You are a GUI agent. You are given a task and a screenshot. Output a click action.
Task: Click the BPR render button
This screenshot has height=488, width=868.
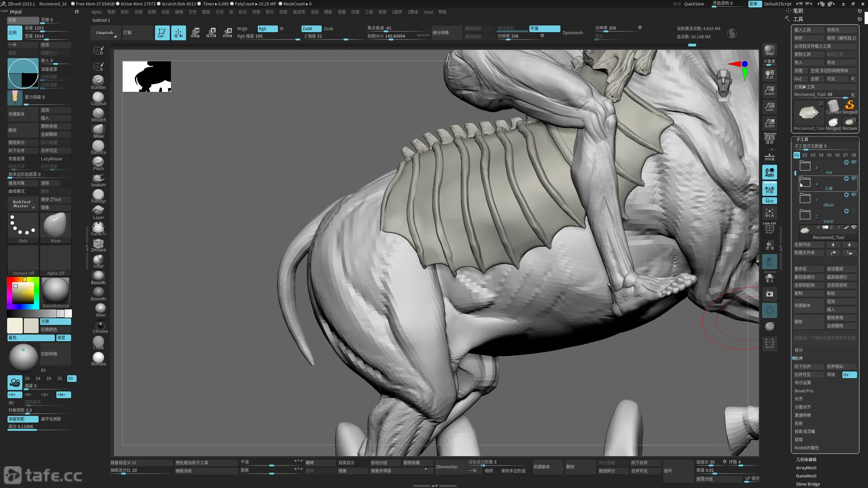(769, 50)
